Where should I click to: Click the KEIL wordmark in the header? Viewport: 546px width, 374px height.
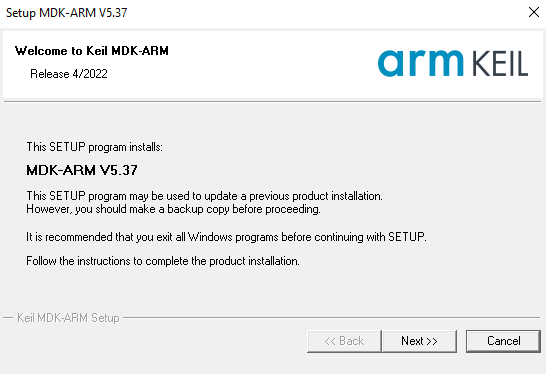click(x=500, y=63)
